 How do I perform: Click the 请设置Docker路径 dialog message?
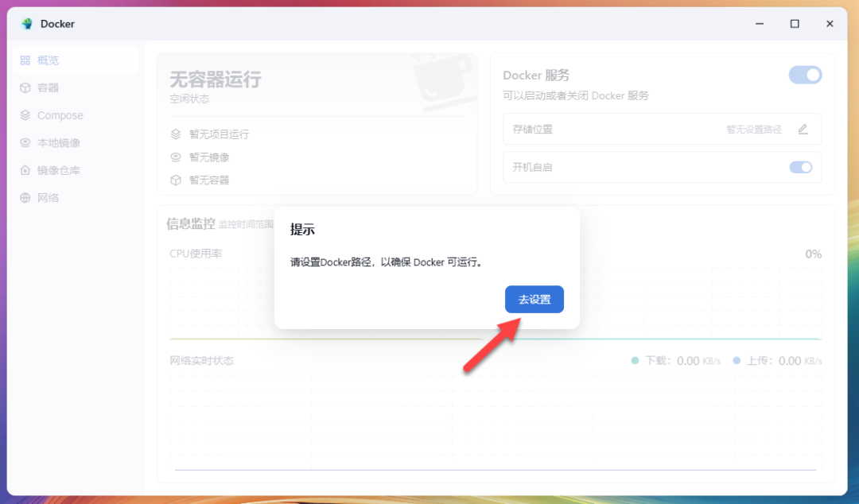pos(387,262)
